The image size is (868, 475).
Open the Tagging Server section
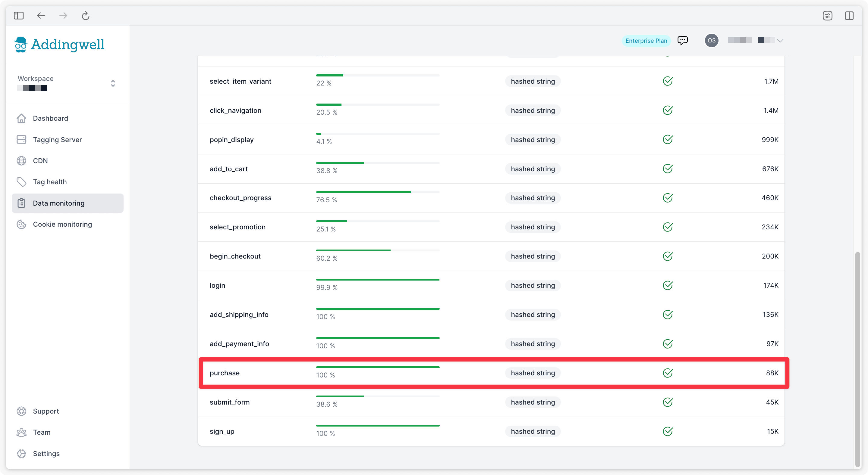coord(57,139)
